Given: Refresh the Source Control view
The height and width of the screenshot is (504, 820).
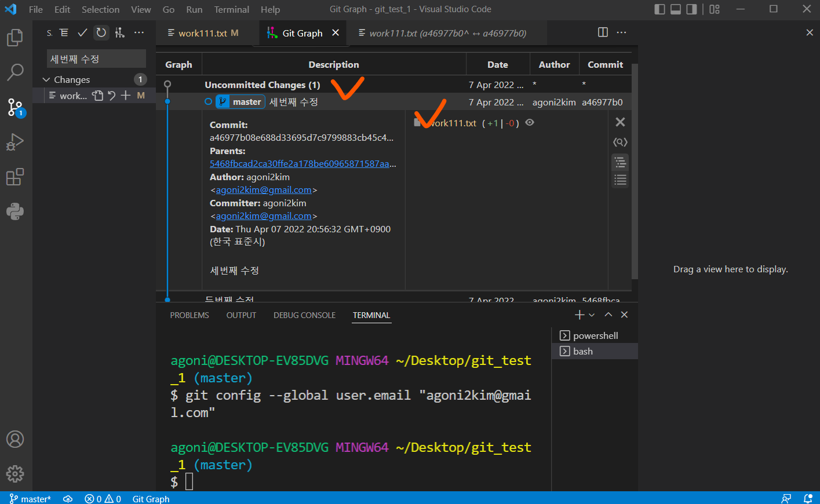Looking at the screenshot, I should [x=101, y=33].
